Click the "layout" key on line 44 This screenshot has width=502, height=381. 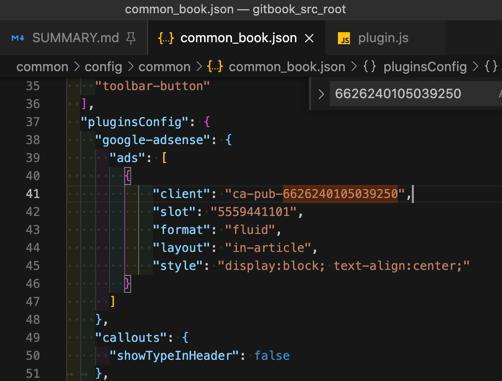(x=181, y=248)
